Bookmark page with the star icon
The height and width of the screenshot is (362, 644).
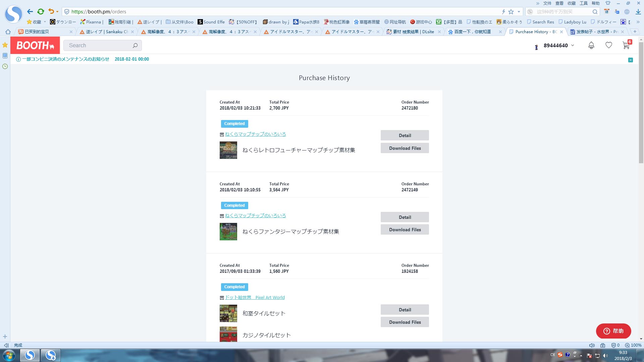[511, 12]
